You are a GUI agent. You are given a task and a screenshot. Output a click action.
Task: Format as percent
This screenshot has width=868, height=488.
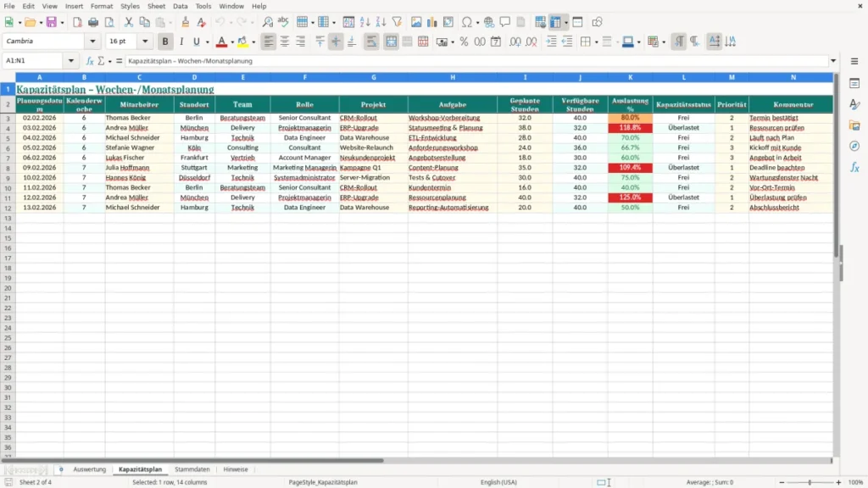click(464, 42)
